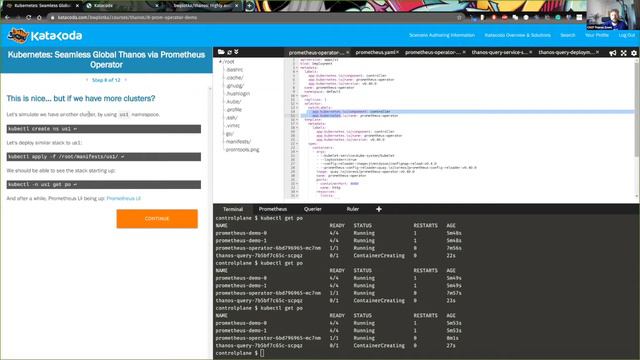Run kubectl apply manifests/us1 command
The width and height of the screenshot is (640, 360).
104,157
